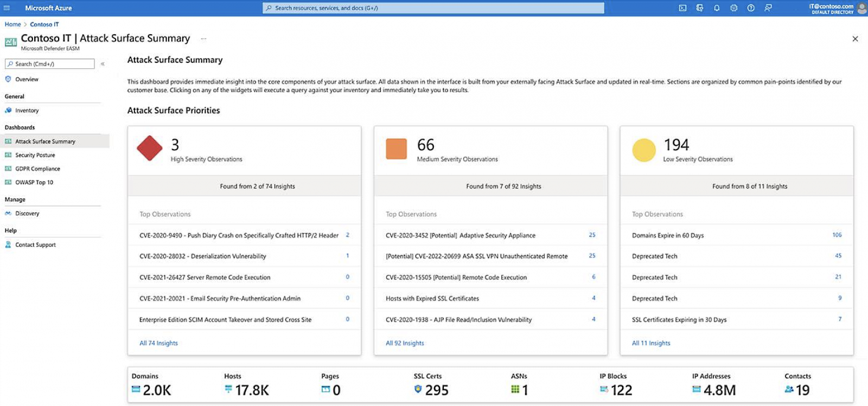The width and height of the screenshot is (868, 406).
Task: Click the red High Severity diamond
Action: [150, 149]
